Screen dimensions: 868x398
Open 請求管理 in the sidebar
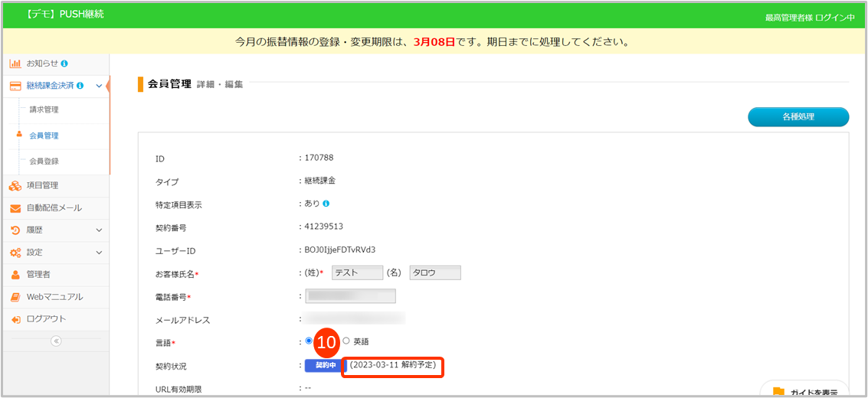tap(44, 109)
